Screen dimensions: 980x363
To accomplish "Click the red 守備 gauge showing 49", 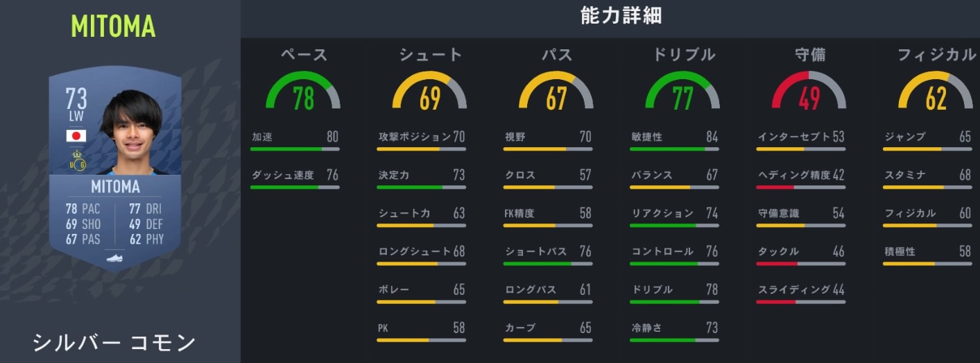I will point(809,94).
